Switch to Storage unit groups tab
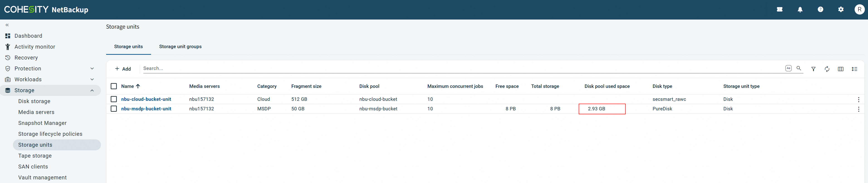868x183 pixels. [x=180, y=47]
